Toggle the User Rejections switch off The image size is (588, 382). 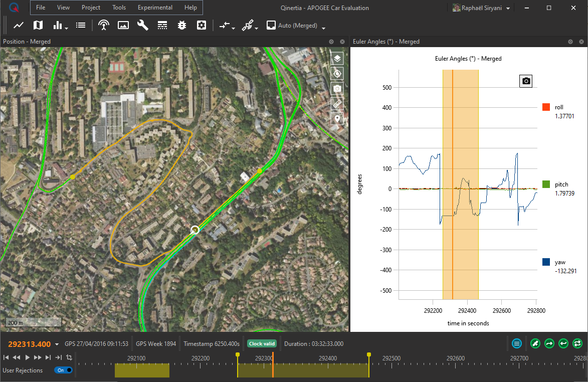(x=63, y=370)
